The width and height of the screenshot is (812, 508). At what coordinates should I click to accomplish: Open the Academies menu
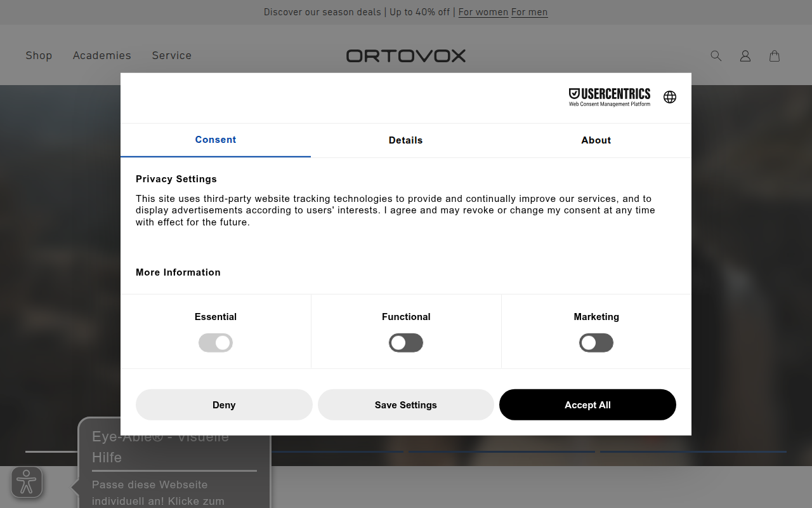102,55
